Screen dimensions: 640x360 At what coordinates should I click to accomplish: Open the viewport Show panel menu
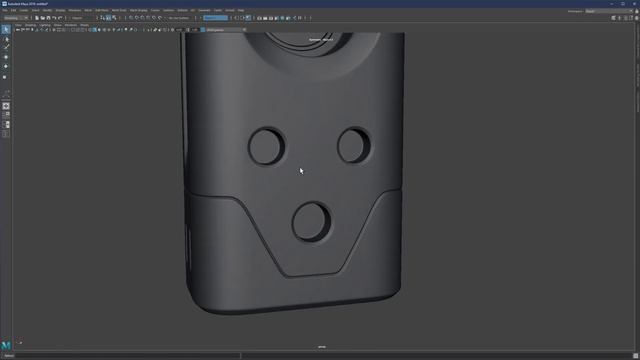point(58,25)
